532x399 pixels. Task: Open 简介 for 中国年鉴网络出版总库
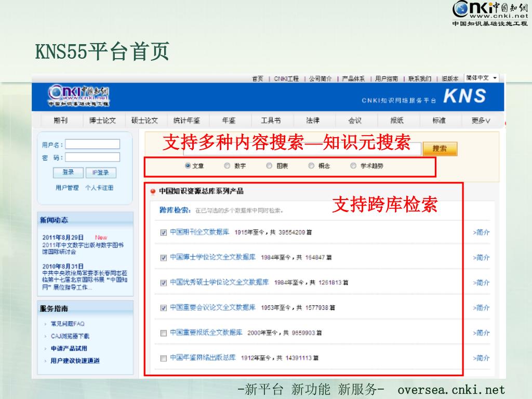pos(481,358)
